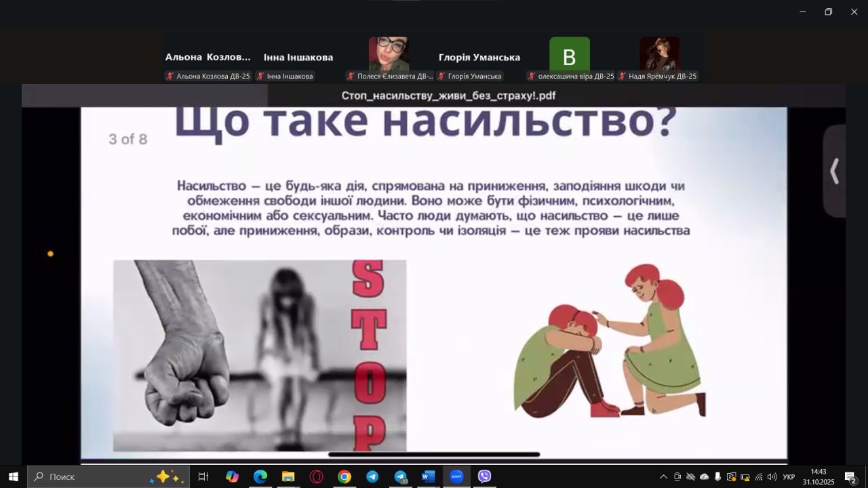This screenshot has width=868, height=488.
Task: Open the notification center
Action: coord(850,476)
